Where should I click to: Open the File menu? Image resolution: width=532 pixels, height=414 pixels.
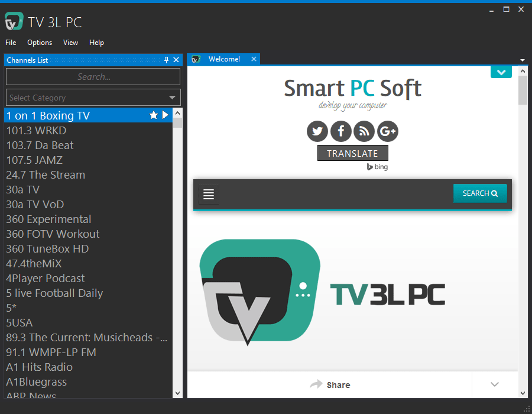11,43
